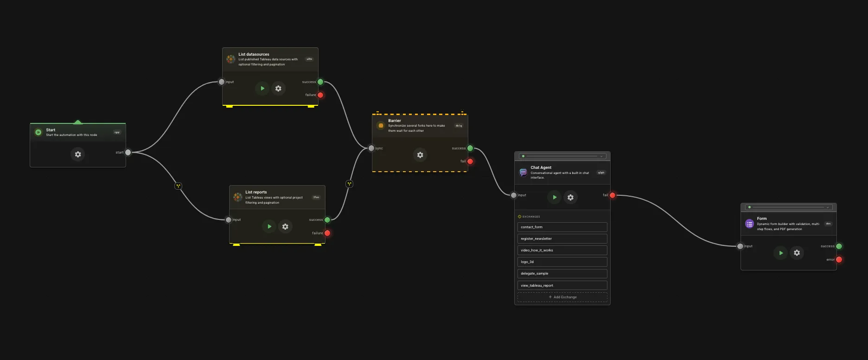The image size is (868, 360).
Task: Click the Form node id badge
Action: (x=828, y=224)
